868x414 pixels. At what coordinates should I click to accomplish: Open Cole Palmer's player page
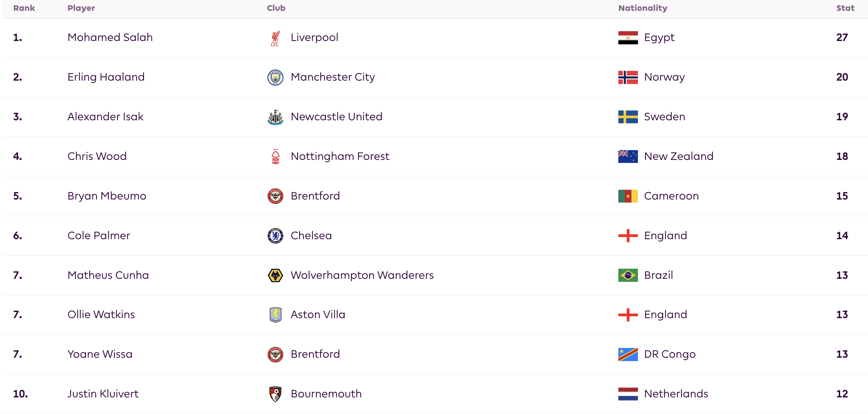click(x=99, y=235)
